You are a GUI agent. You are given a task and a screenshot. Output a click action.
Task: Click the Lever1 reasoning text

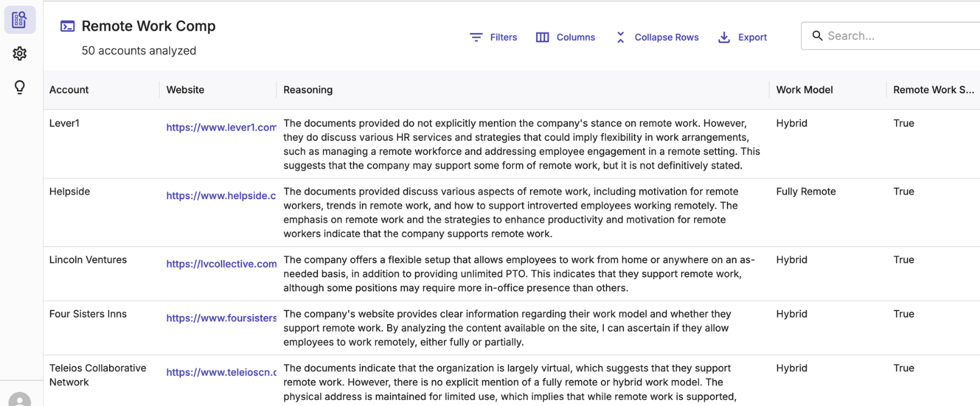(x=521, y=145)
